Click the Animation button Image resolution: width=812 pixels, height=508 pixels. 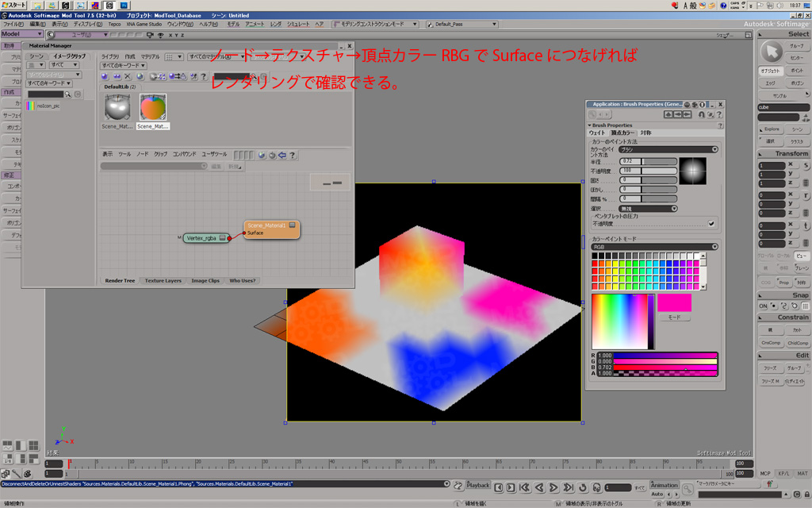(x=665, y=485)
